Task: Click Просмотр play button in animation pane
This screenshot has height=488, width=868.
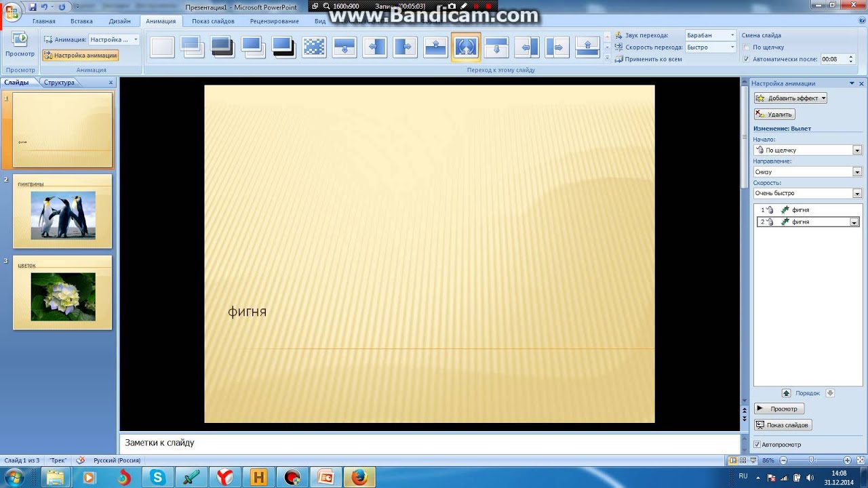Action: pos(779,409)
